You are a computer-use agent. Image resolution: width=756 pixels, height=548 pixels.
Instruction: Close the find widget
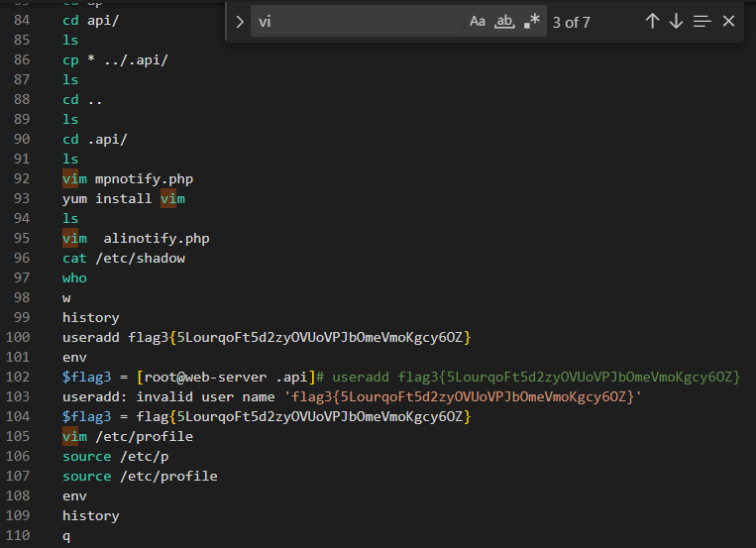(x=728, y=21)
